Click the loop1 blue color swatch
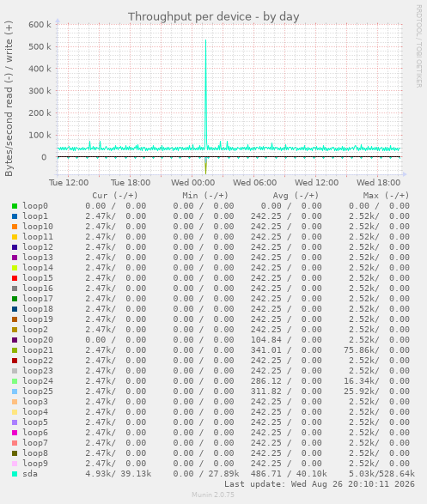 coord(15,216)
